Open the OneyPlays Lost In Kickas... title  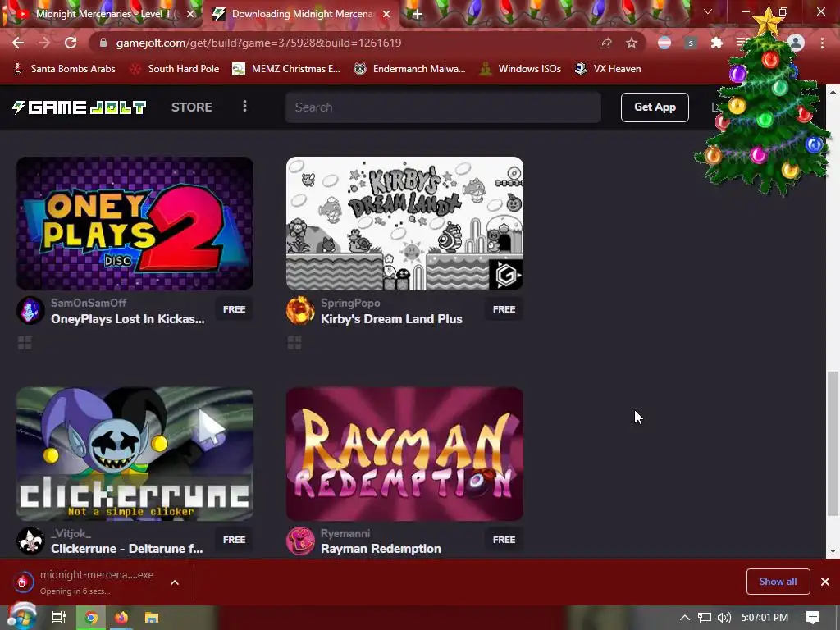tap(127, 319)
